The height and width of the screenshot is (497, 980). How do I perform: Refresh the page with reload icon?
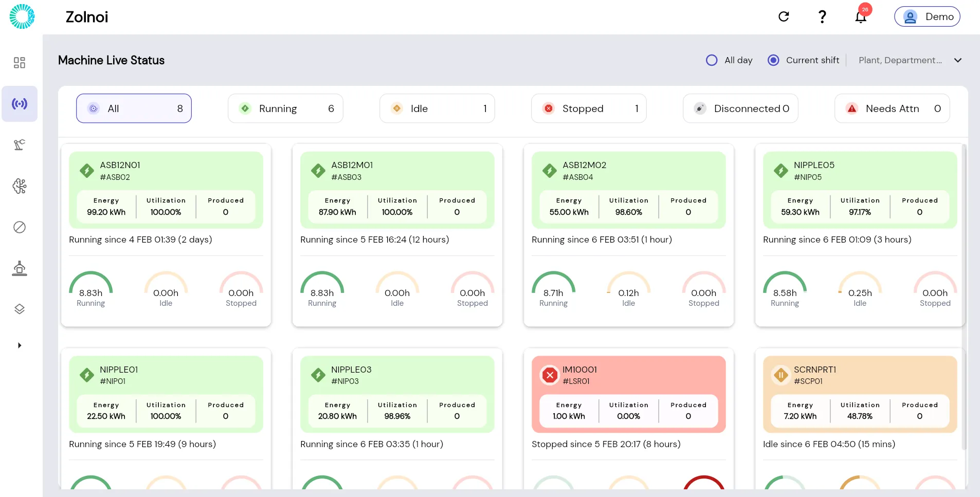click(784, 16)
